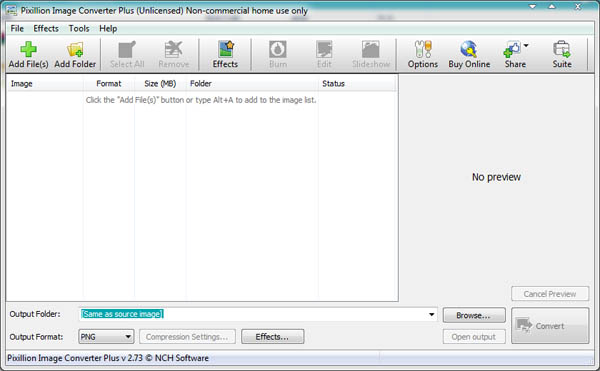Click the Add Folder toolbar icon
The width and height of the screenshot is (600, 371).
click(x=75, y=49)
